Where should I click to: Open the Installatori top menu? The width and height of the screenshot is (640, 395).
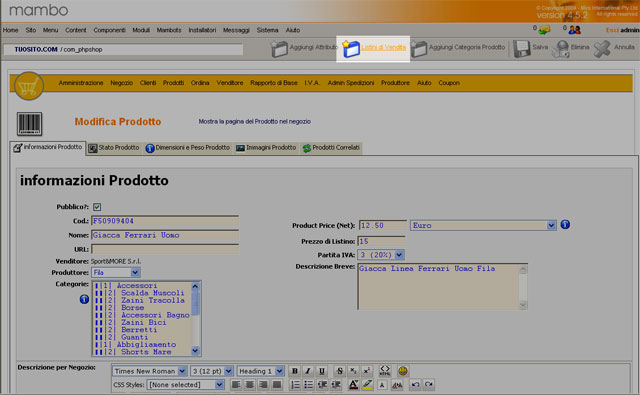[202, 30]
